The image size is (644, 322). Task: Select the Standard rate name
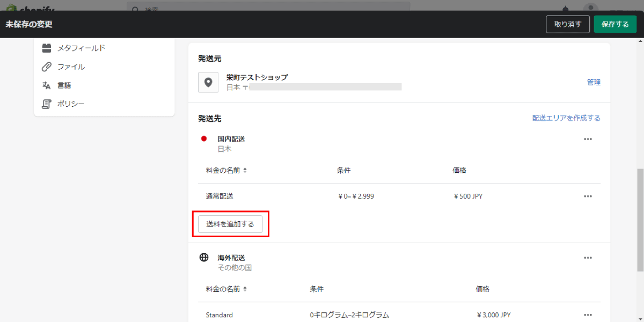point(219,315)
